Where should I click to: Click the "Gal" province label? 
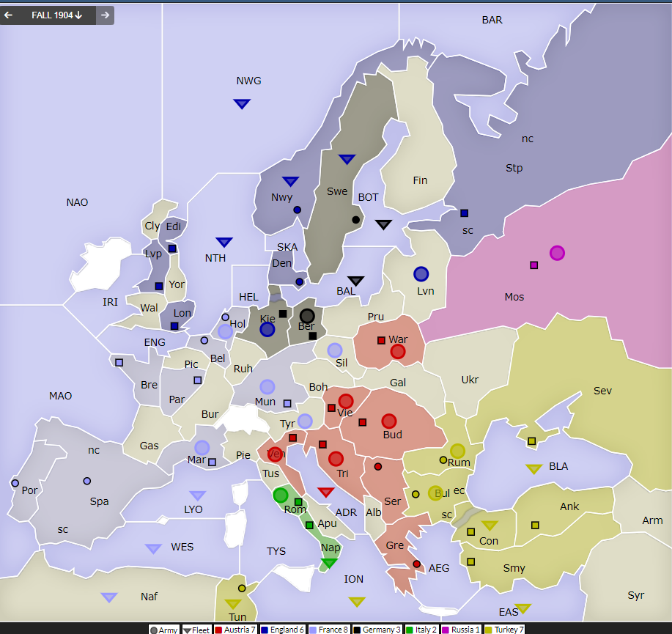tap(398, 383)
